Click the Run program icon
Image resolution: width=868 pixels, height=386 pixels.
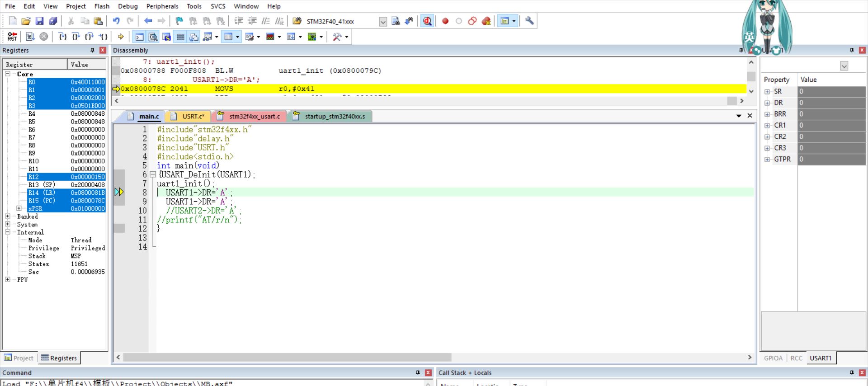pos(30,37)
